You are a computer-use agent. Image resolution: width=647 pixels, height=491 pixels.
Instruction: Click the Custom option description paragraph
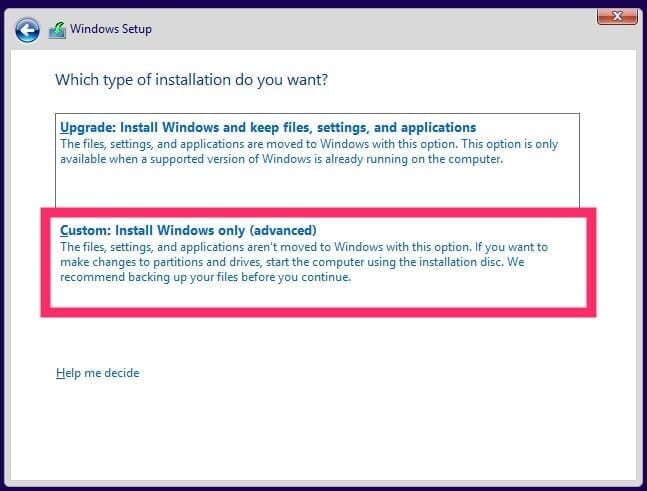[300, 262]
